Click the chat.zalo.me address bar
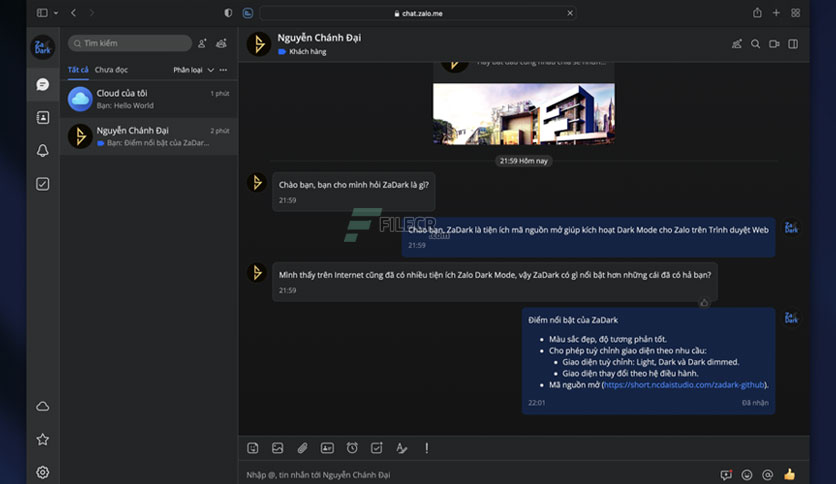 pos(418,13)
